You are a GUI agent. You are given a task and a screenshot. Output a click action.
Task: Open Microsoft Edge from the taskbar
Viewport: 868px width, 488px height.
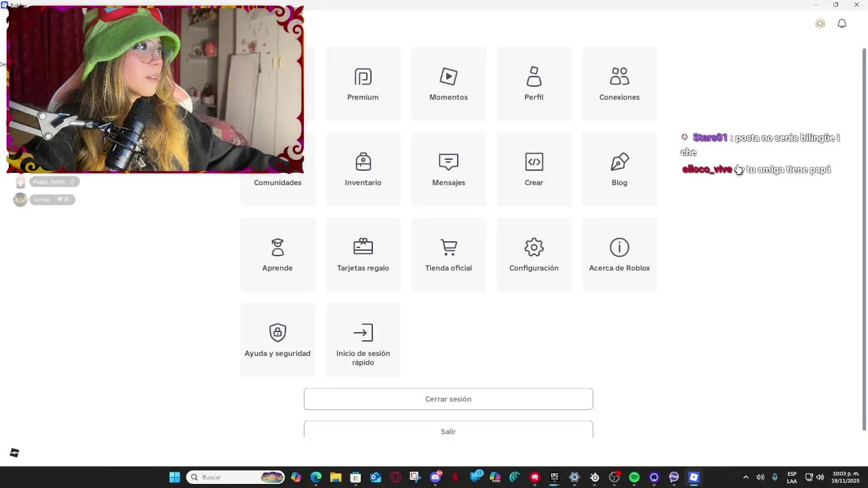pos(316,477)
